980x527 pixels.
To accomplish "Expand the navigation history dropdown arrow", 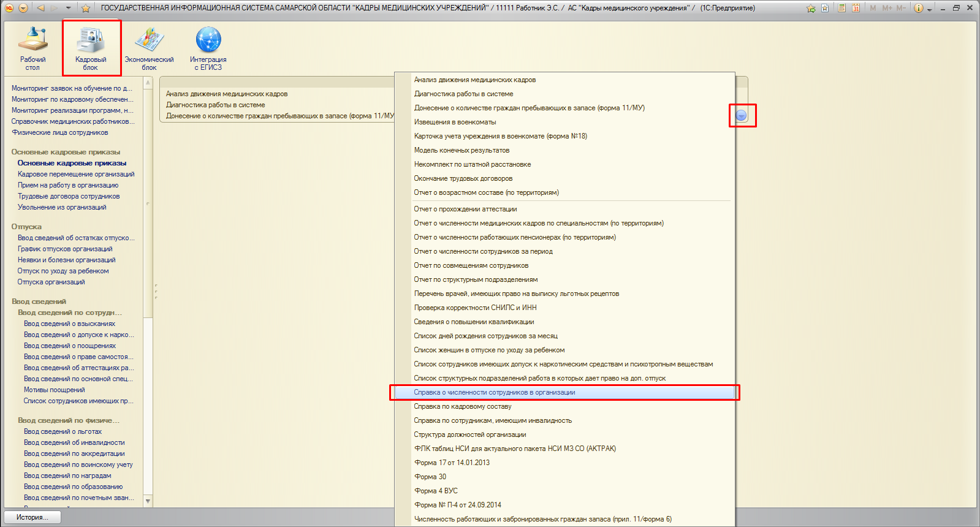I will tap(68, 8).
